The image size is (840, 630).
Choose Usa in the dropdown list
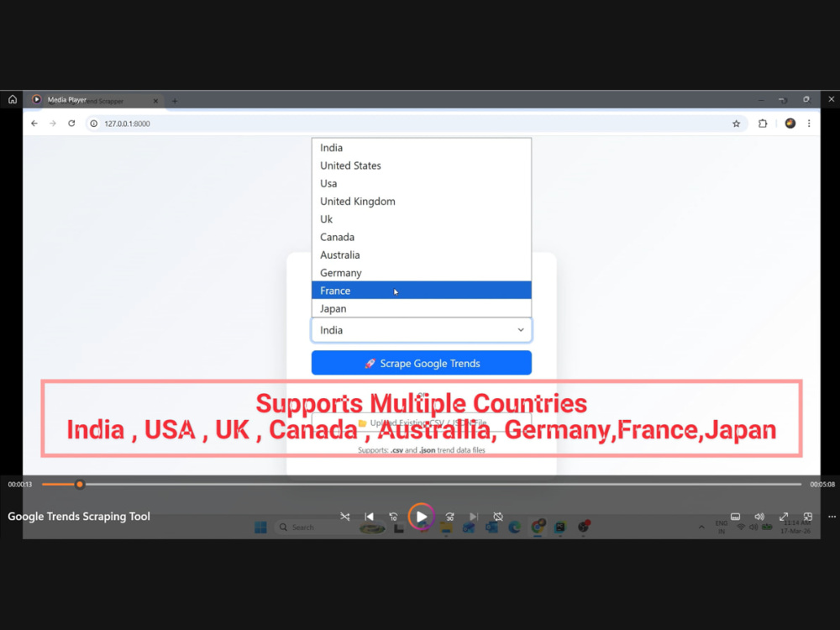coord(421,183)
